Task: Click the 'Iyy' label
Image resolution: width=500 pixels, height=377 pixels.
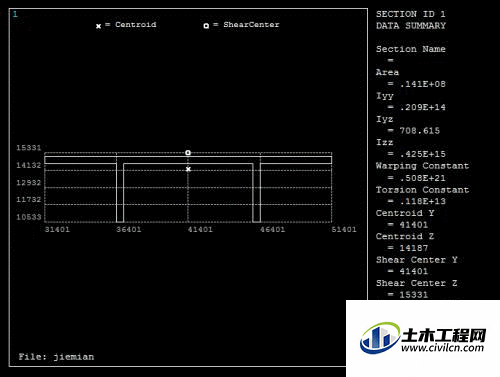Action: 385,96
